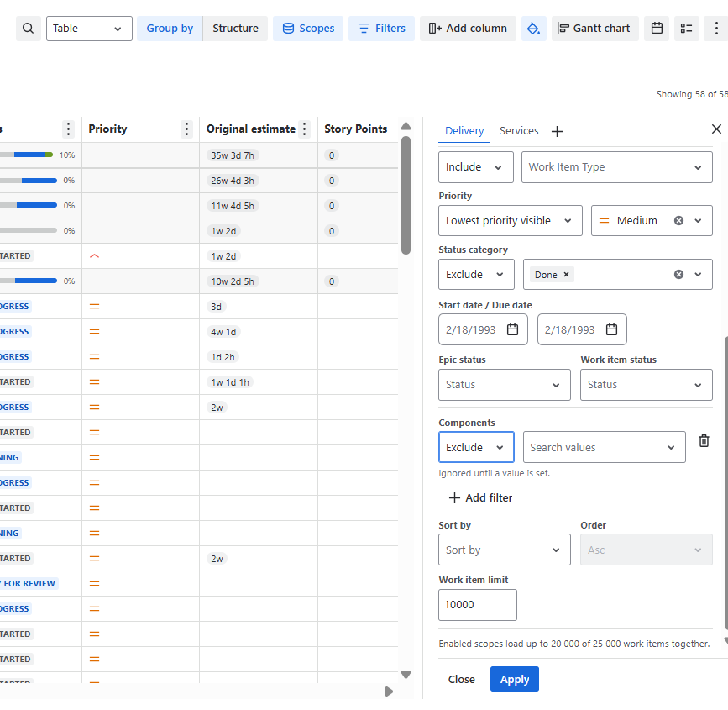Clear the Medium priority selection
This screenshot has height=710, width=728.
tap(678, 221)
